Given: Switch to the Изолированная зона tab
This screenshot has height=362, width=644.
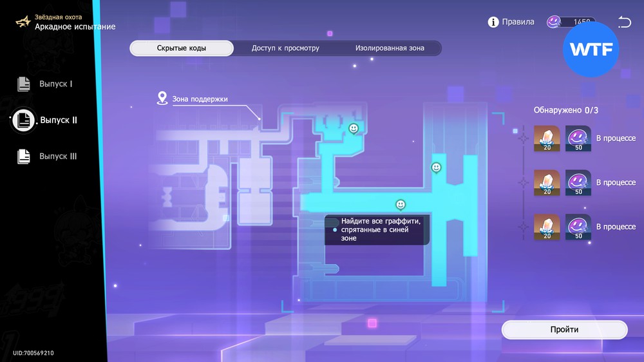Looking at the screenshot, I should tap(390, 48).
